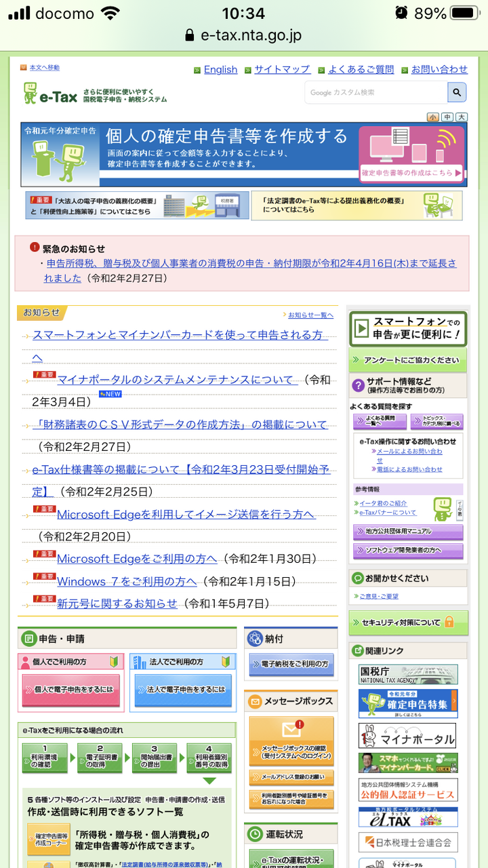This screenshot has width=488, height=868.
Task: Set font size to 大 (large)
Action: (462, 117)
